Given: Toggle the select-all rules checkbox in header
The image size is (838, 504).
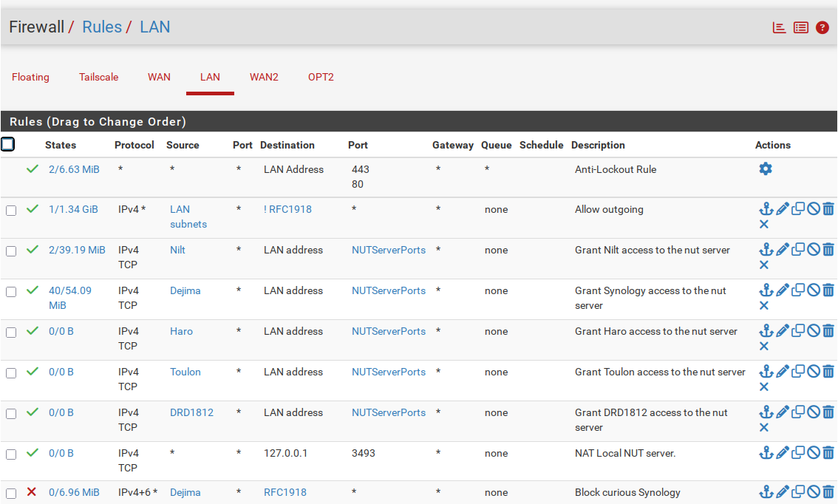Looking at the screenshot, I should pos(8,144).
